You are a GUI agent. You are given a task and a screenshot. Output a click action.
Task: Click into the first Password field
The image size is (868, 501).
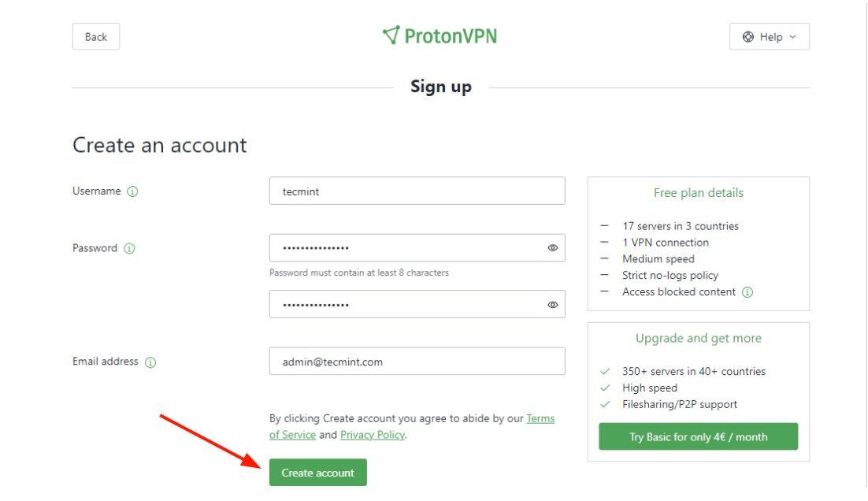pyautogui.click(x=406, y=248)
